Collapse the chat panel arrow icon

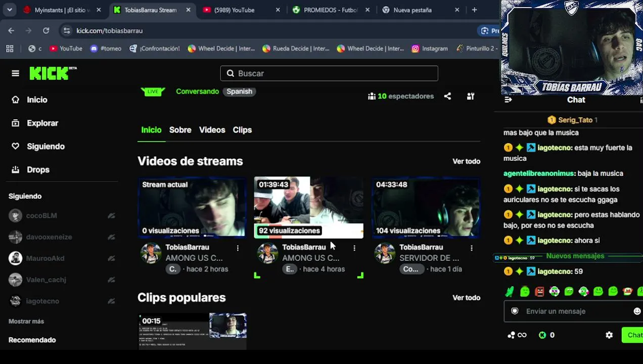508,100
